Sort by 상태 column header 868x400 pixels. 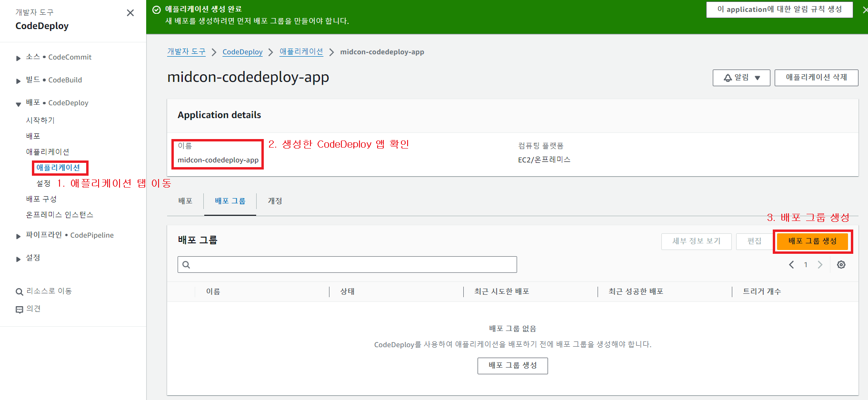tap(347, 292)
